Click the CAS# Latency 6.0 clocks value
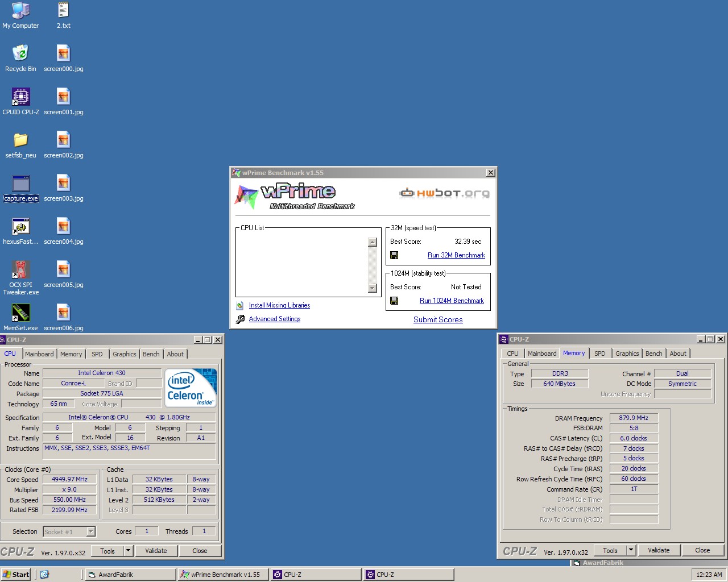This screenshot has width=728, height=582. (634, 438)
